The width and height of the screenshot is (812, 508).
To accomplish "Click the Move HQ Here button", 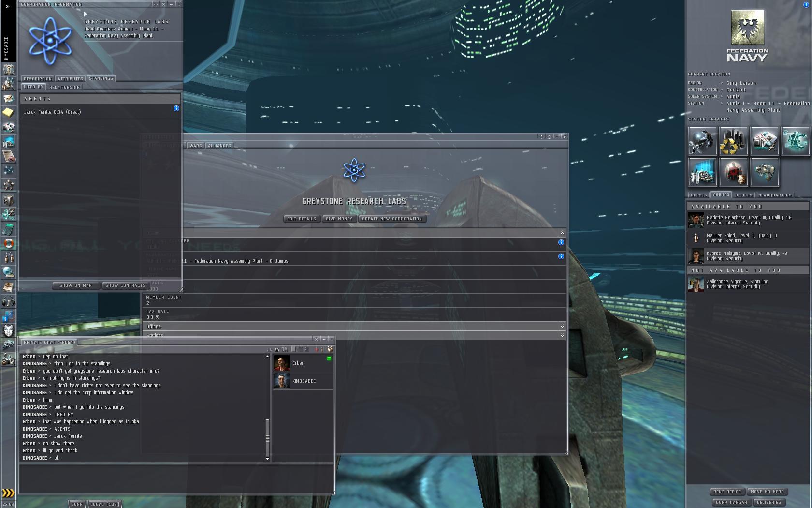I will [x=767, y=492].
